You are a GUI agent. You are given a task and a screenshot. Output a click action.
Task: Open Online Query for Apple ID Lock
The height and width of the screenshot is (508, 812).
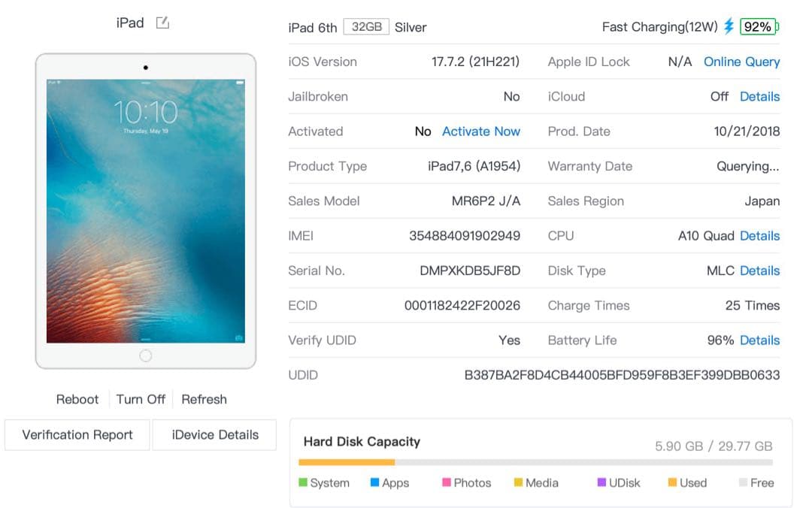coord(741,62)
